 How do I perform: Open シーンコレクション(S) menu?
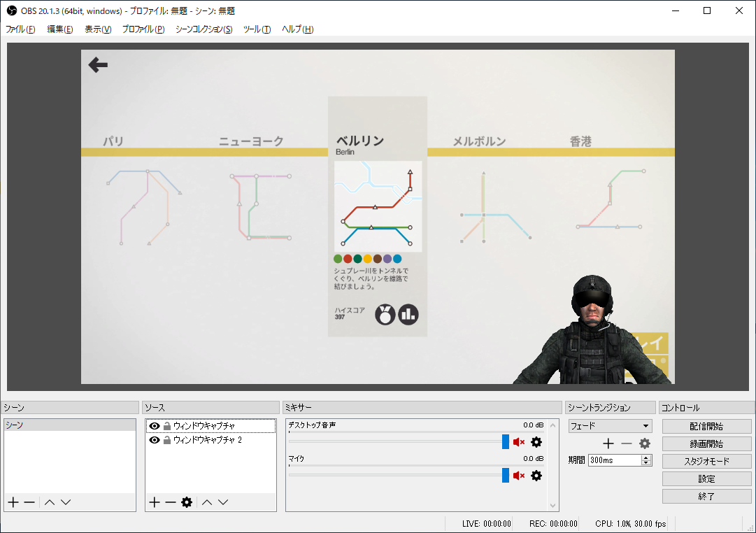(204, 29)
